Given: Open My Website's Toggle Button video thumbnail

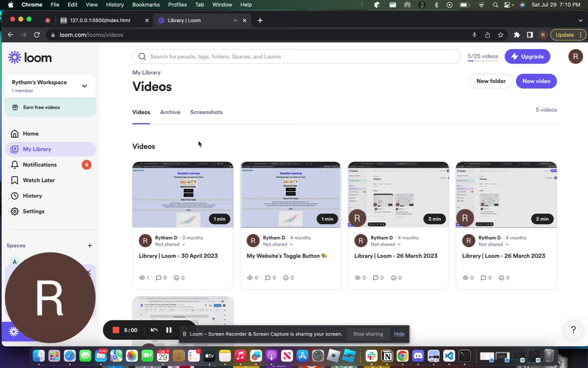Looking at the screenshot, I should [290, 195].
